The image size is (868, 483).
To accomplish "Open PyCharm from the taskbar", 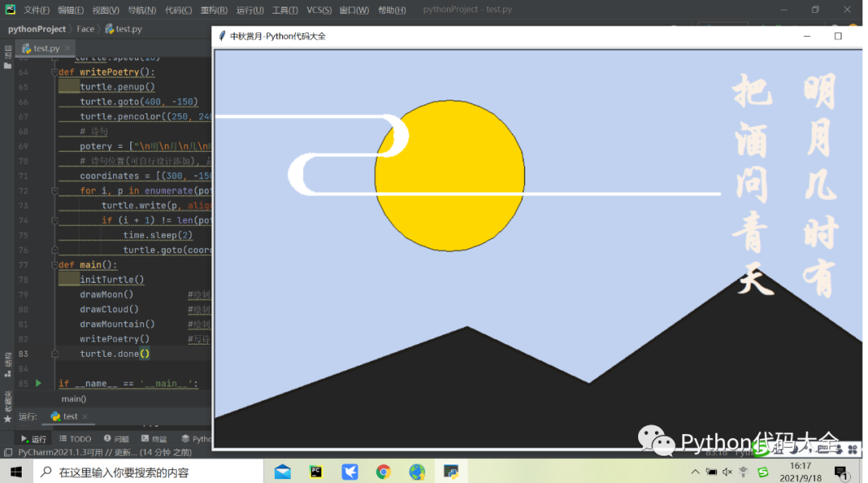I will [316, 472].
